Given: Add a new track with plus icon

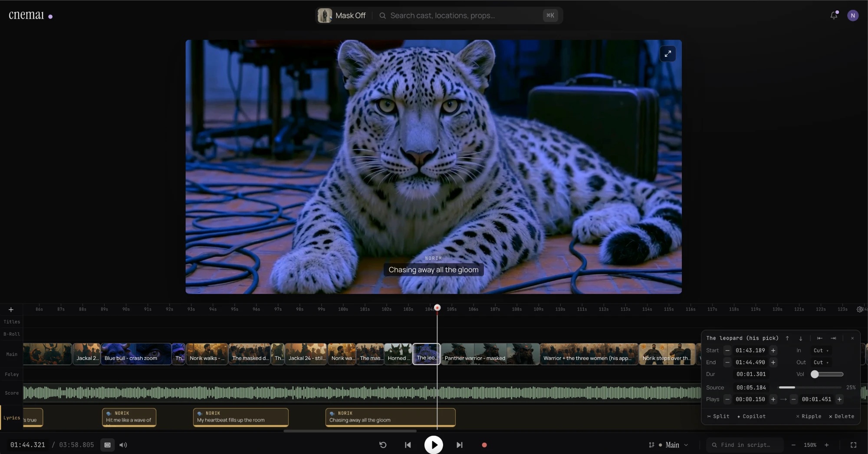Looking at the screenshot, I should pyautogui.click(x=11, y=310).
